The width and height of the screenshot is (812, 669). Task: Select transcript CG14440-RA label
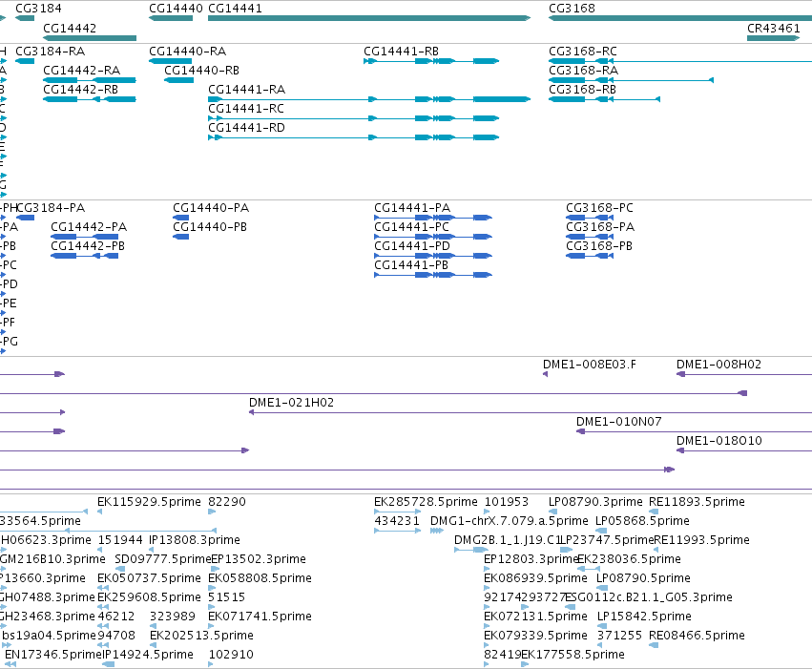coord(187,52)
